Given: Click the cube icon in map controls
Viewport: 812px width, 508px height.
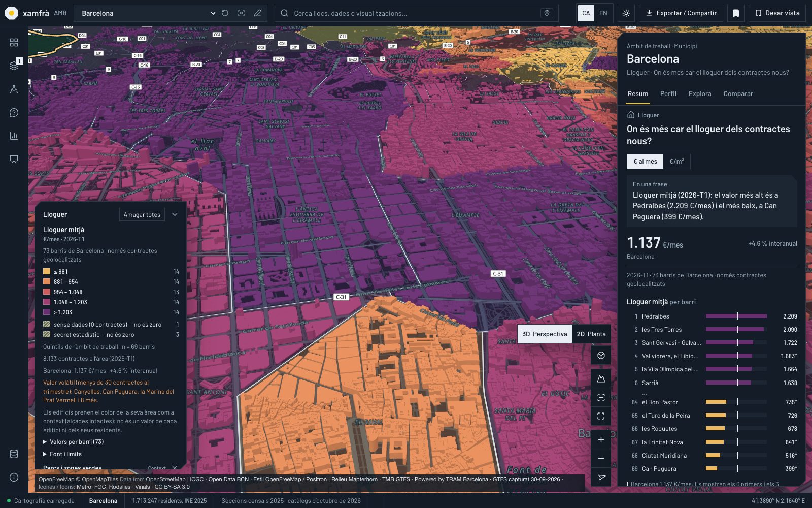Looking at the screenshot, I should [x=601, y=356].
